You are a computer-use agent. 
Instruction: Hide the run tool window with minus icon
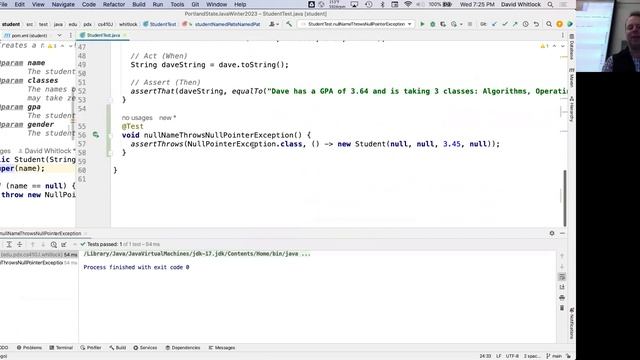(x=562, y=233)
